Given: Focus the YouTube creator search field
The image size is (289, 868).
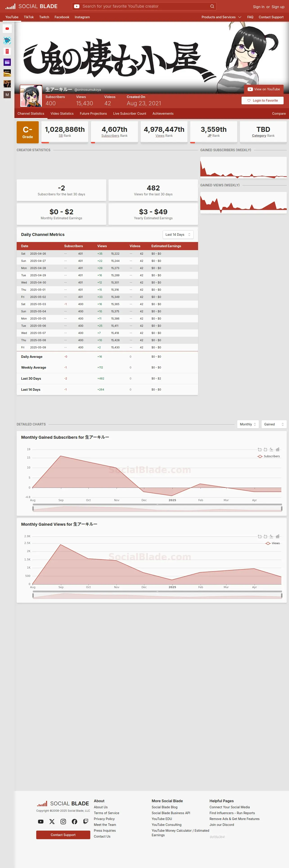Looking at the screenshot, I should coord(144,6).
